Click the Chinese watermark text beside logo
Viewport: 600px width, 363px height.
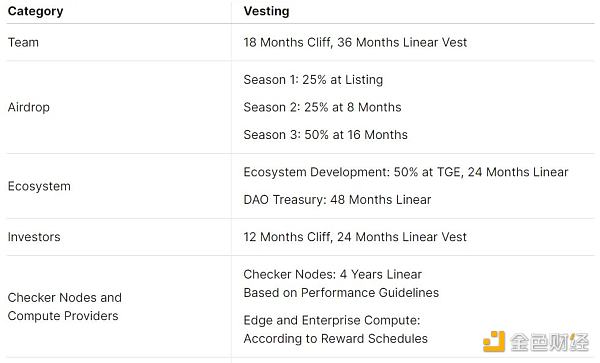(549, 342)
